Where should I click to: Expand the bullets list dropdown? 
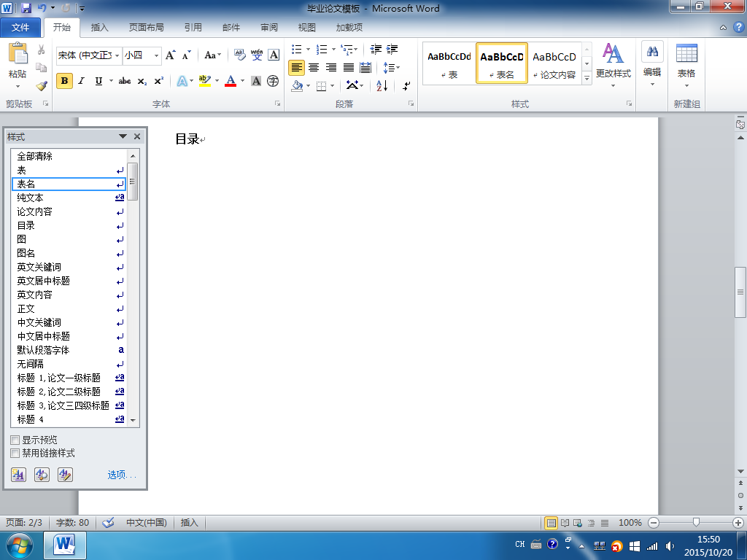[308, 49]
